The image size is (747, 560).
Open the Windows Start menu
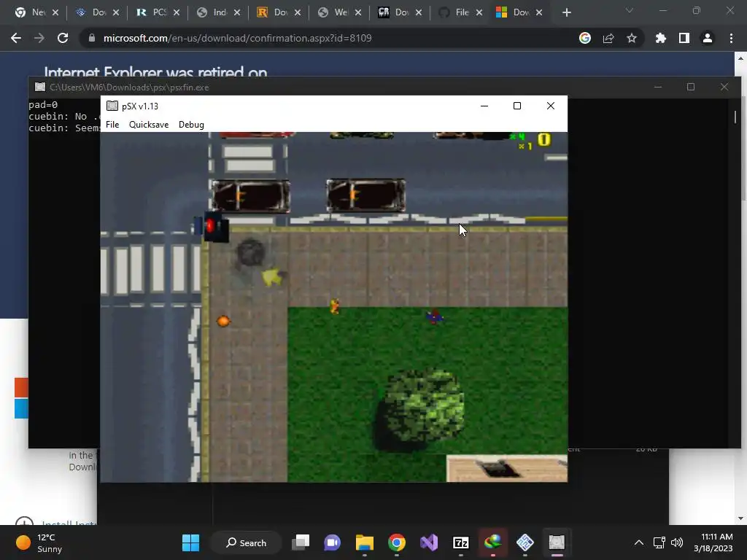[x=190, y=542]
